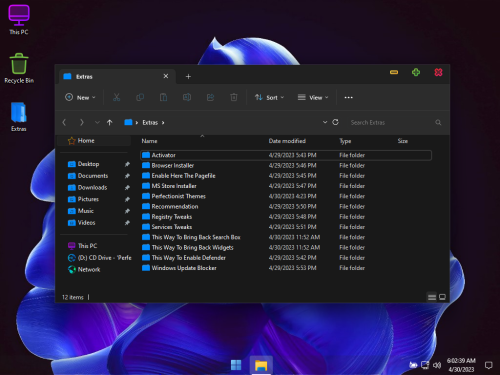500x375 pixels.
Task: Select the Recycle Bin desktop icon
Action: (x=19, y=68)
